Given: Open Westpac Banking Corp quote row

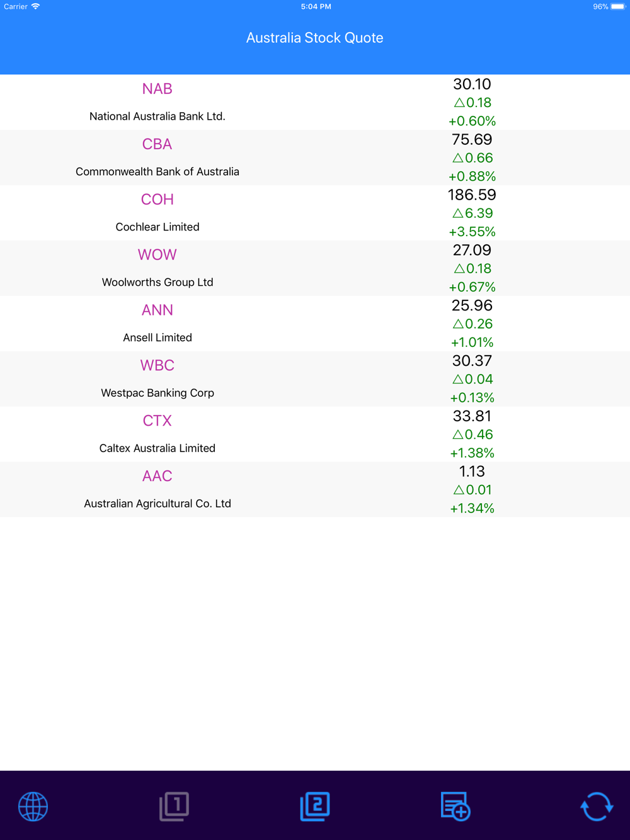Looking at the screenshot, I should [315, 379].
